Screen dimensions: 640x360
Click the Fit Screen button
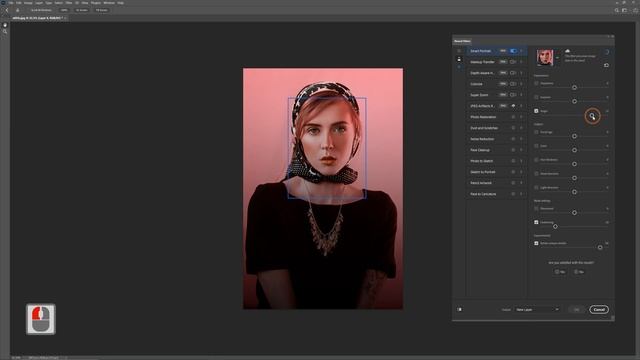click(82, 10)
